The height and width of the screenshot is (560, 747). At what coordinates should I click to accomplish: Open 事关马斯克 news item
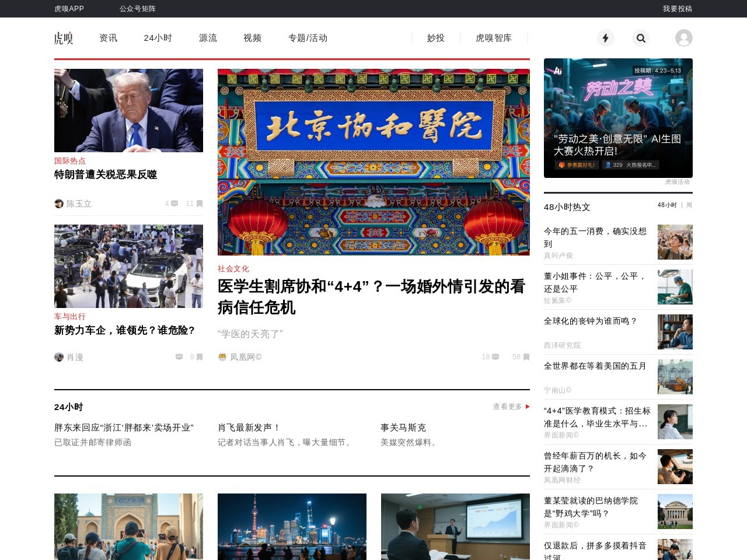[x=403, y=428]
